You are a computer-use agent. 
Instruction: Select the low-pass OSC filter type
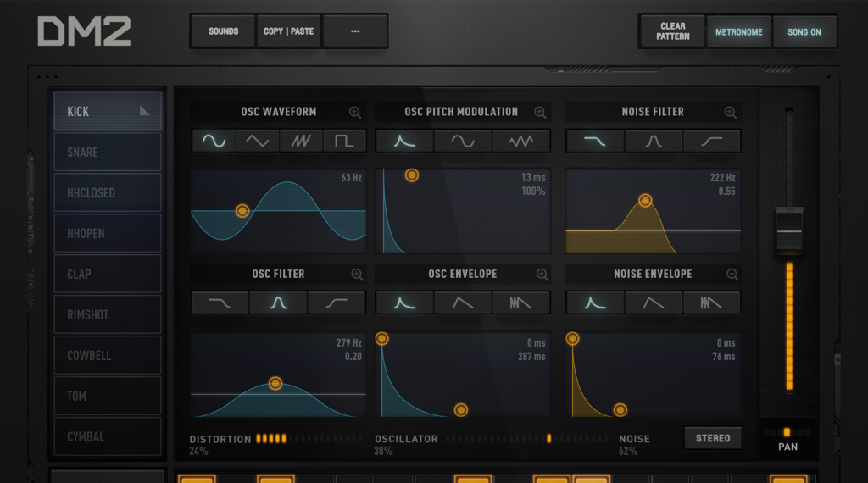coord(220,303)
